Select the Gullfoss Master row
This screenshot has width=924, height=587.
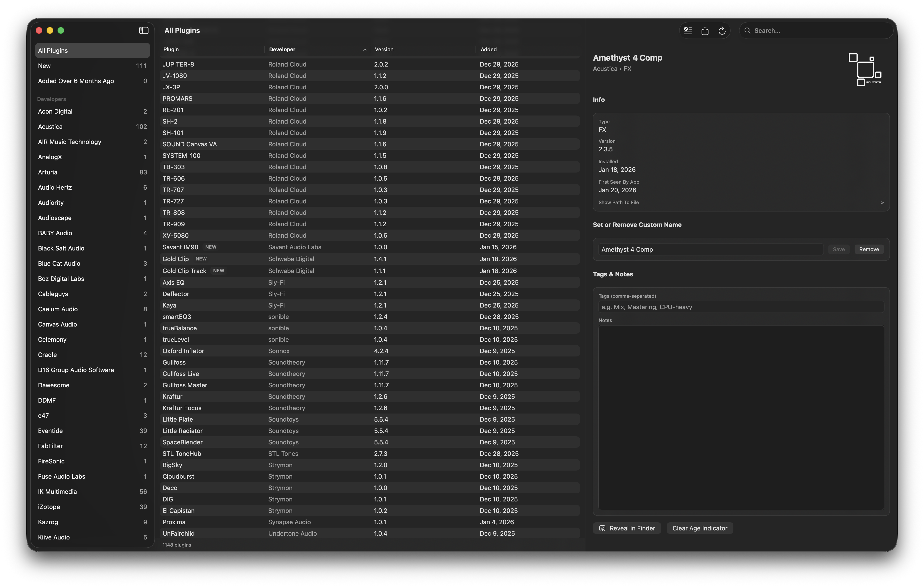(370, 385)
